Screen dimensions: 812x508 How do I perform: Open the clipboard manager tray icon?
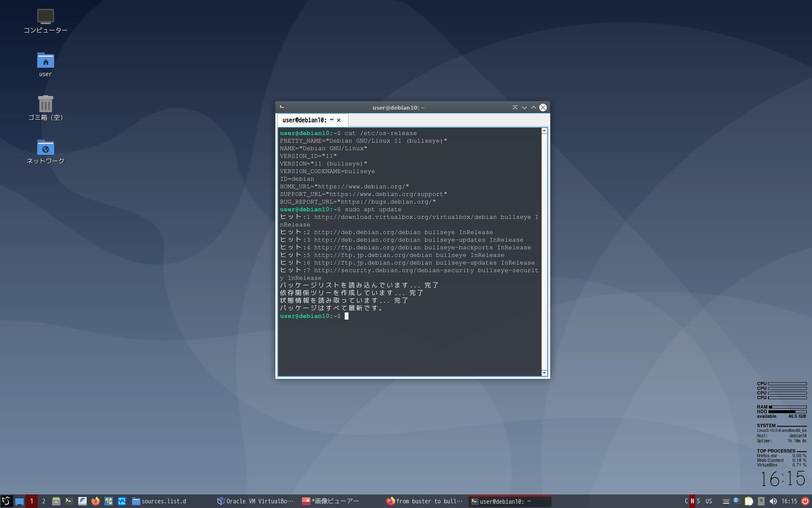(749, 501)
